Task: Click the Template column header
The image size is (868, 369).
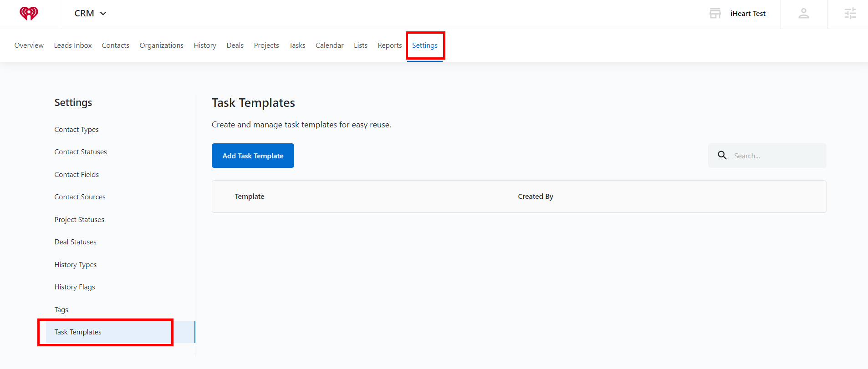Action: (x=250, y=197)
